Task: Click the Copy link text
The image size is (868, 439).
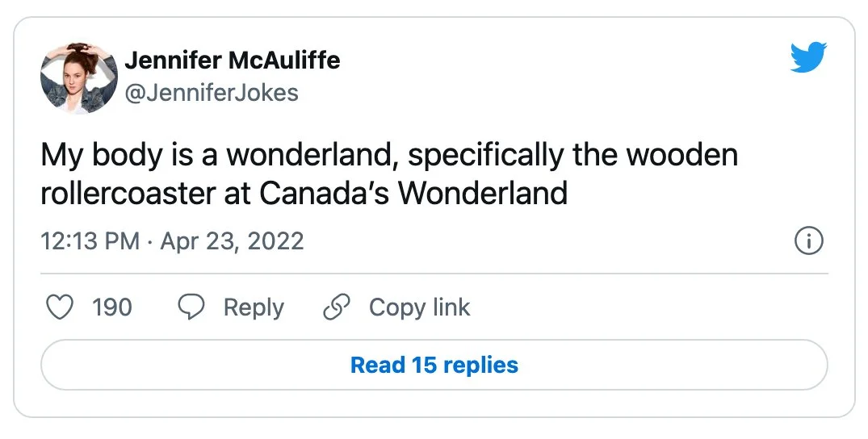Action: [419, 307]
